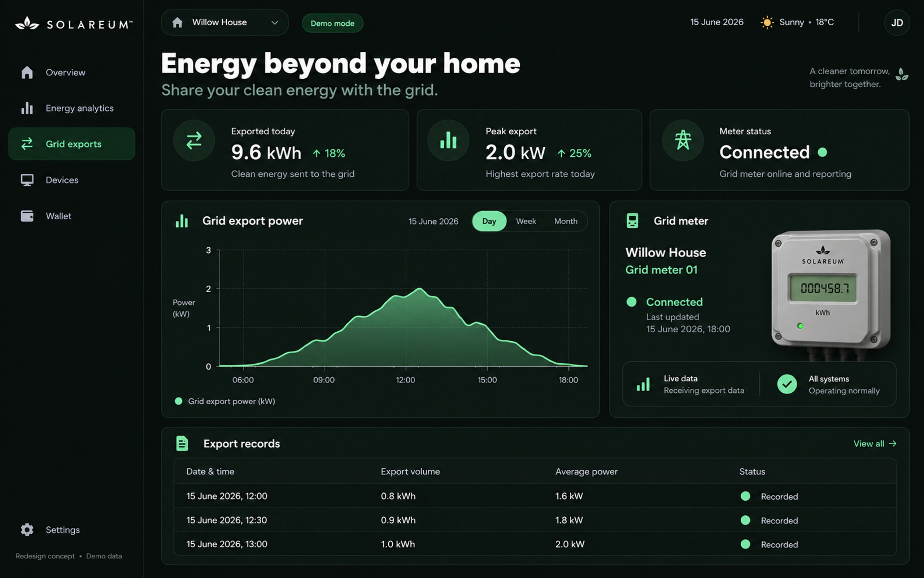Click the sun weather icon
Image resolution: width=924 pixels, height=578 pixels.
pos(767,22)
